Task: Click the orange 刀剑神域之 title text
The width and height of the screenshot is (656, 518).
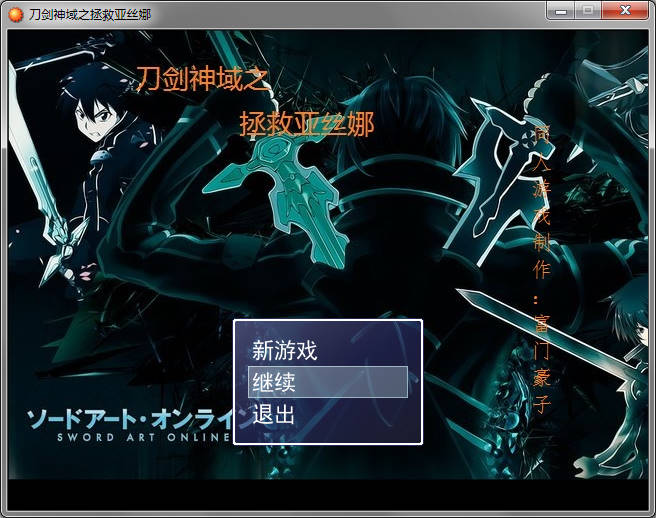Action: 202,78
